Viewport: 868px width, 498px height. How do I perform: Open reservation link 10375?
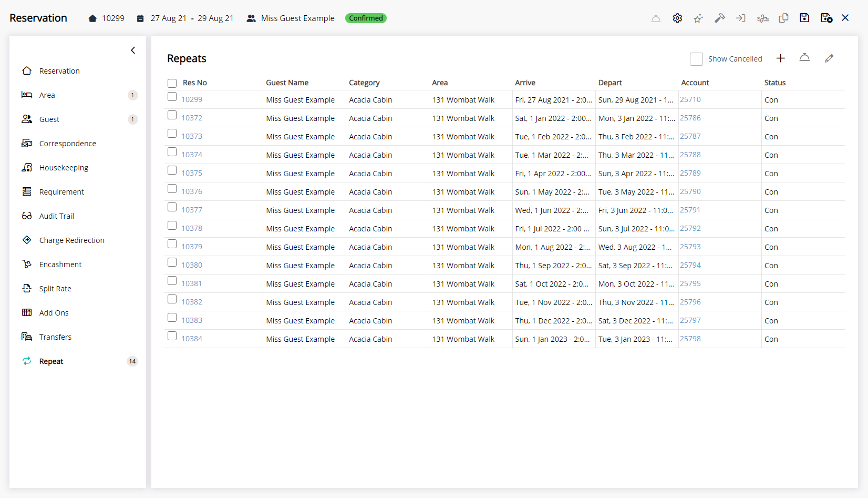coord(192,173)
